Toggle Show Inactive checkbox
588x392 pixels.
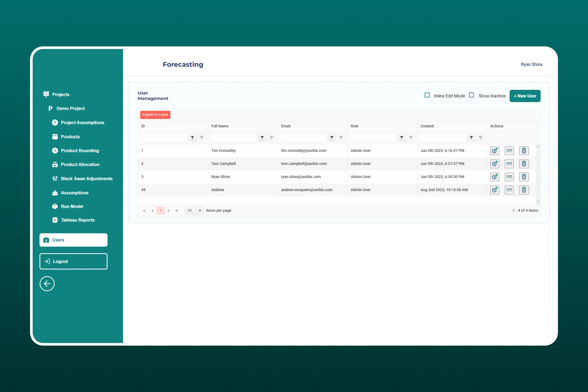472,95
